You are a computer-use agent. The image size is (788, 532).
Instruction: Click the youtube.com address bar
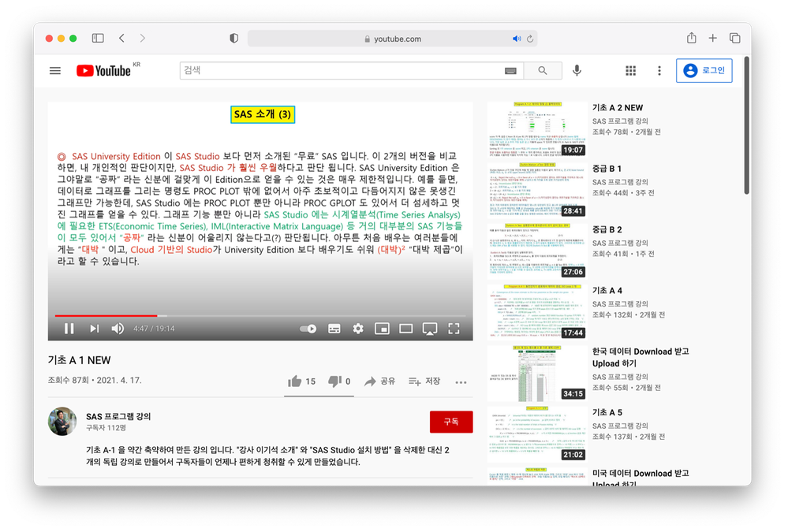[x=393, y=39]
